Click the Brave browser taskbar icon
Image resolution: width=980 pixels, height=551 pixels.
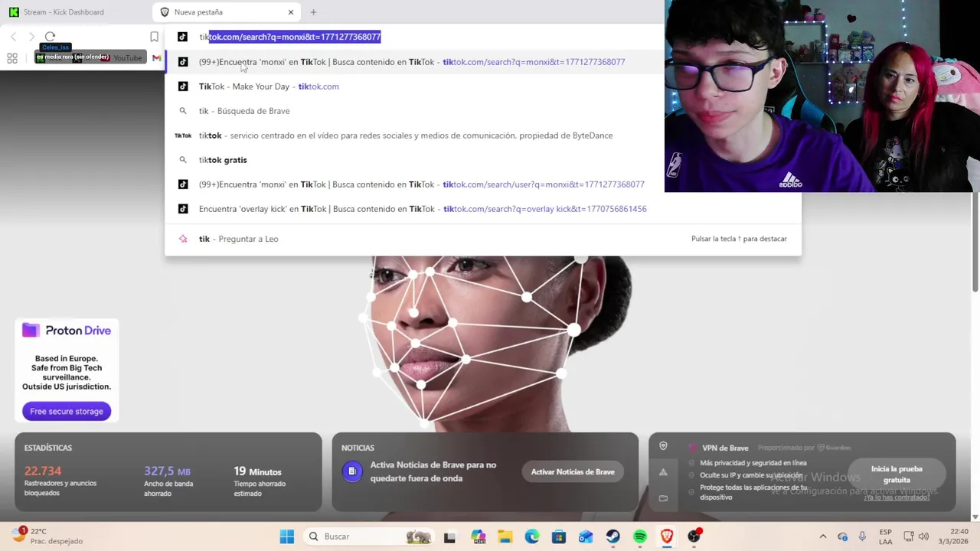667,536
